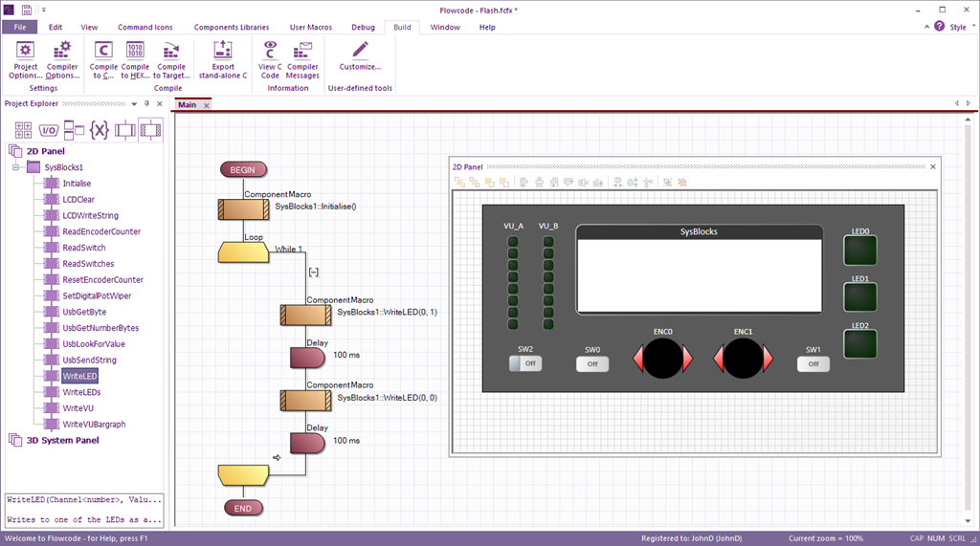Screen dimensions: 980x546
Task: Click the save icon in title bar
Action: click(26, 10)
